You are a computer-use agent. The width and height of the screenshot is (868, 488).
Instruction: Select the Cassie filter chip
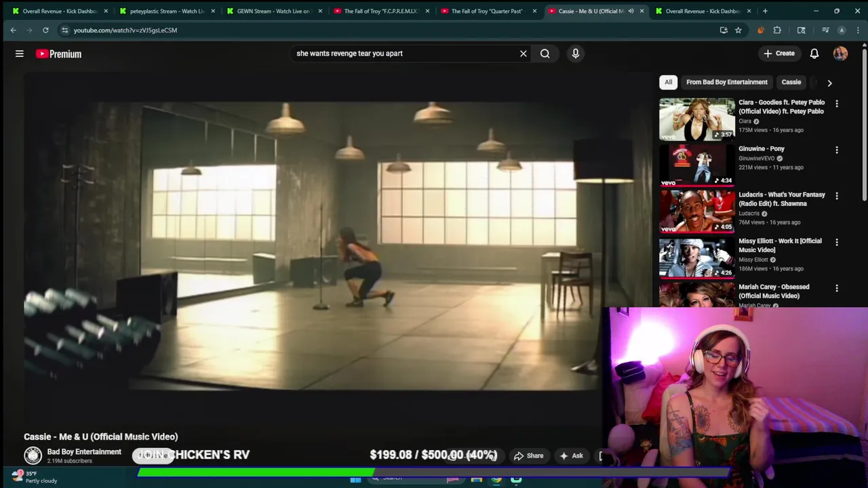[791, 82]
